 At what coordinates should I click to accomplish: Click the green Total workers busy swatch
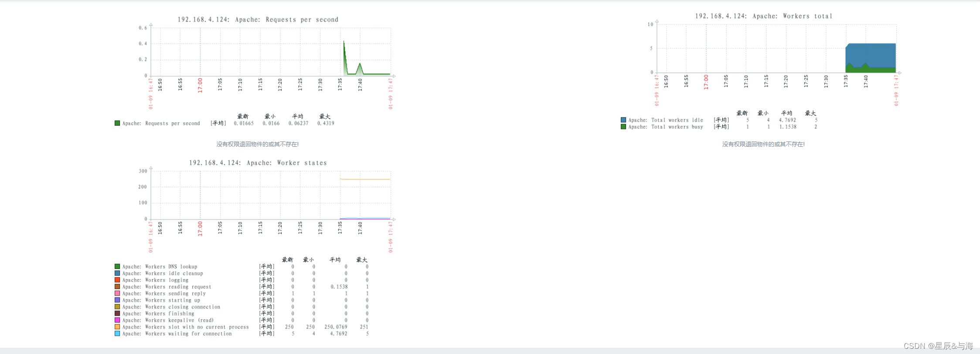pos(623,127)
